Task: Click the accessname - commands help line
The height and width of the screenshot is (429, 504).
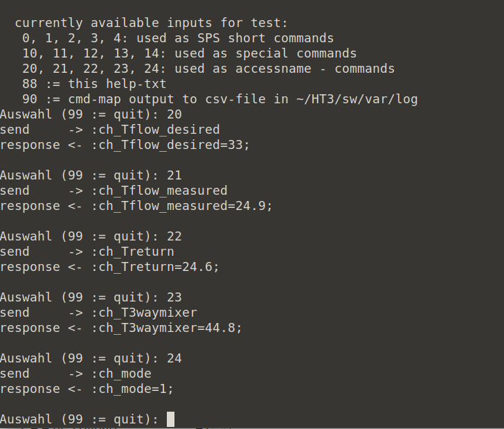Action: pyautogui.click(x=208, y=69)
